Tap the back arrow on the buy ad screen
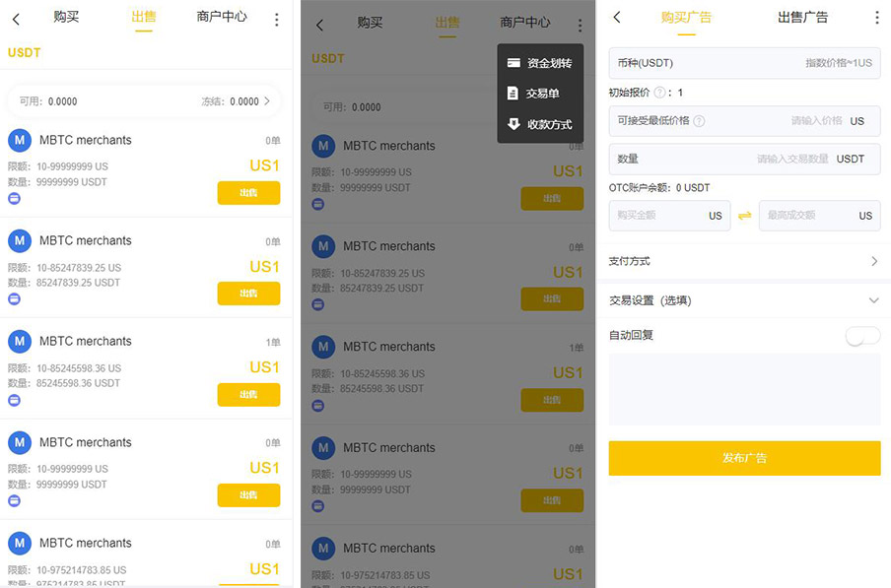Image resolution: width=891 pixels, height=588 pixels. [617, 17]
